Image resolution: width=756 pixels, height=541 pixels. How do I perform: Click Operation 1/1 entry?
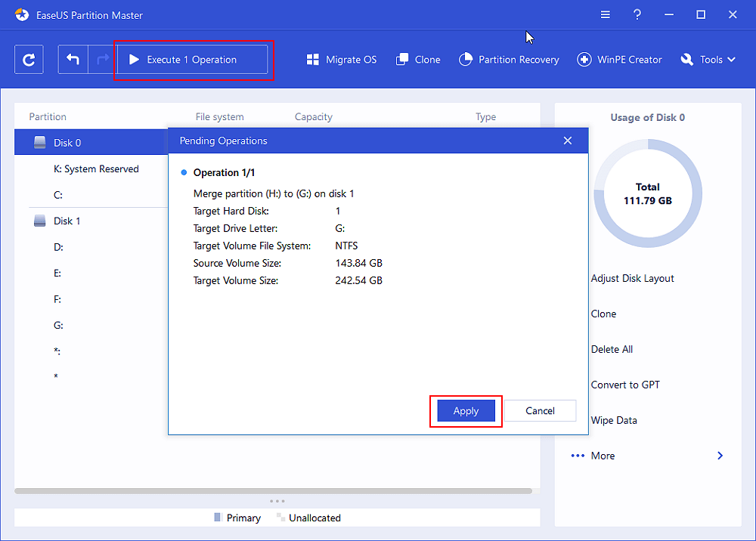[224, 172]
